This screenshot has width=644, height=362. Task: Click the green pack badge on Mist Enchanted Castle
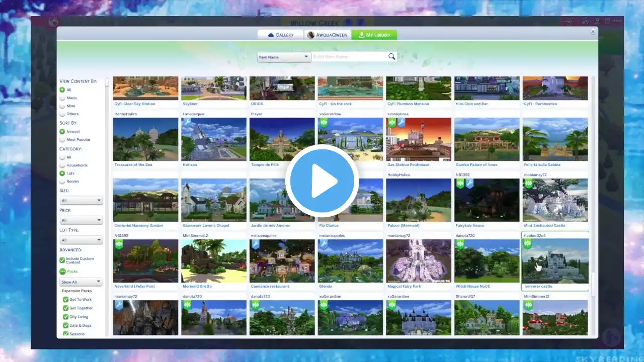528,184
